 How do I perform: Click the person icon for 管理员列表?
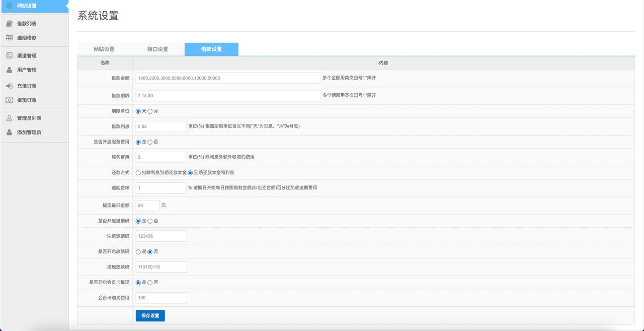[x=9, y=118]
